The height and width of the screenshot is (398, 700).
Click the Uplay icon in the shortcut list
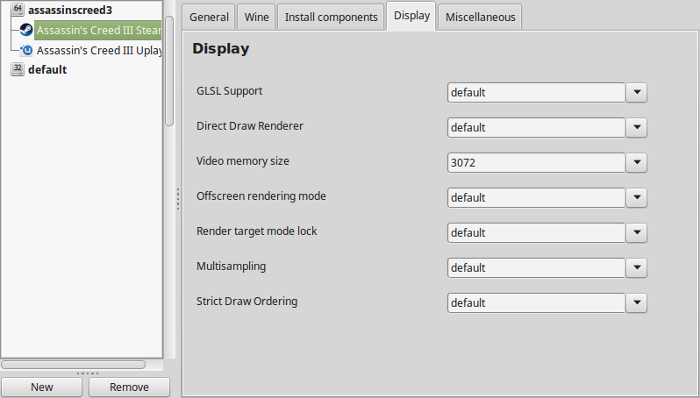point(27,50)
